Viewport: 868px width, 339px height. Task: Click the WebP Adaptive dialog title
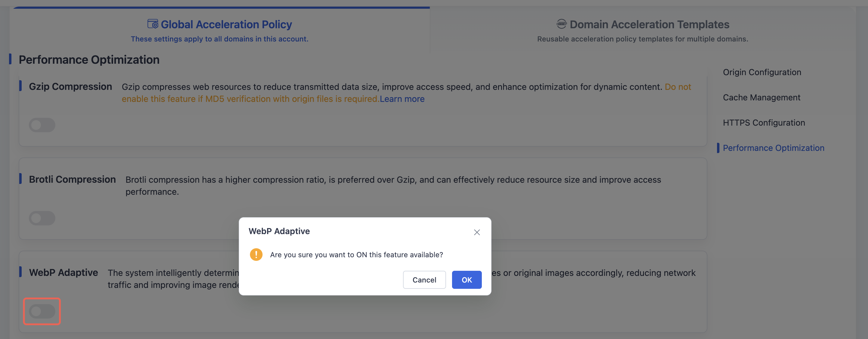tap(279, 231)
